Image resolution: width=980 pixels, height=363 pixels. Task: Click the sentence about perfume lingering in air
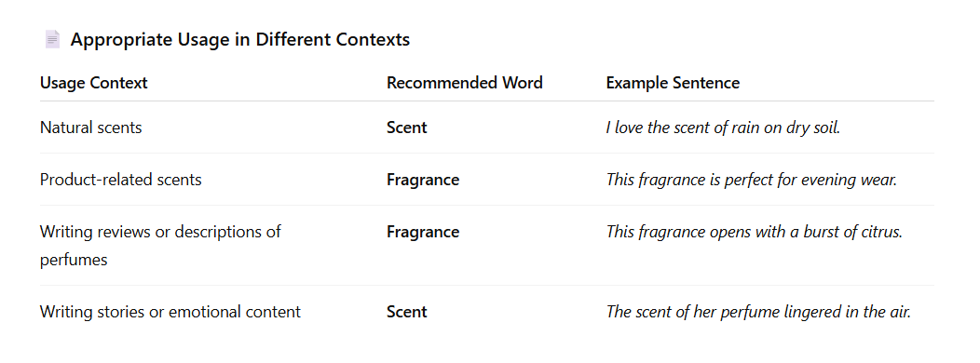[x=758, y=312]
